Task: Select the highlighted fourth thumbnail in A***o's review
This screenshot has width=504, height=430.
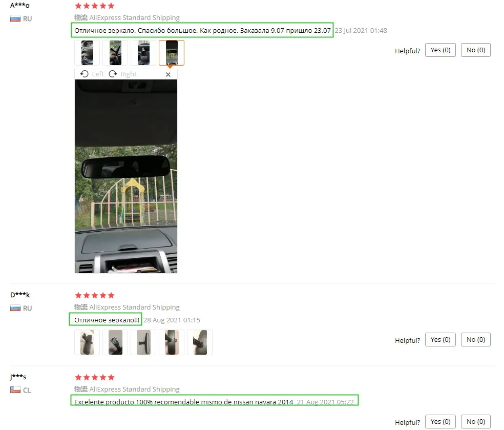Action: tap(172, 53)
